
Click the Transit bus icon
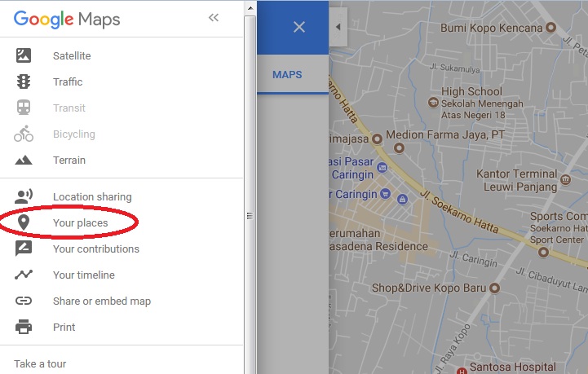coord(24,108)
